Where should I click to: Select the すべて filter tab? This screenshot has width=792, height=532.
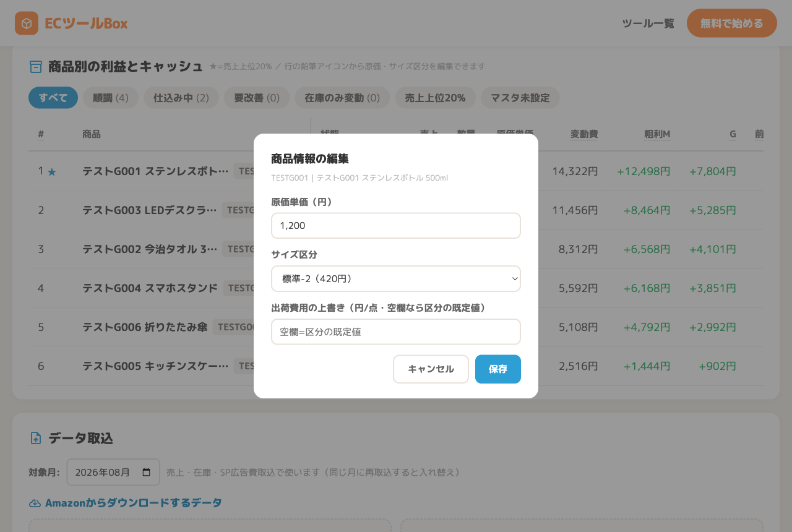click(53, 98)
